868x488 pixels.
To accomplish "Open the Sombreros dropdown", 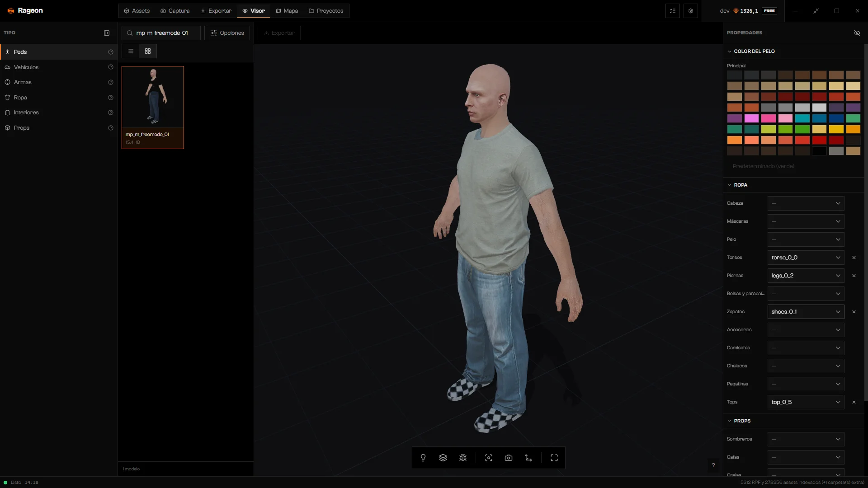I will click(x=806, y=439).
